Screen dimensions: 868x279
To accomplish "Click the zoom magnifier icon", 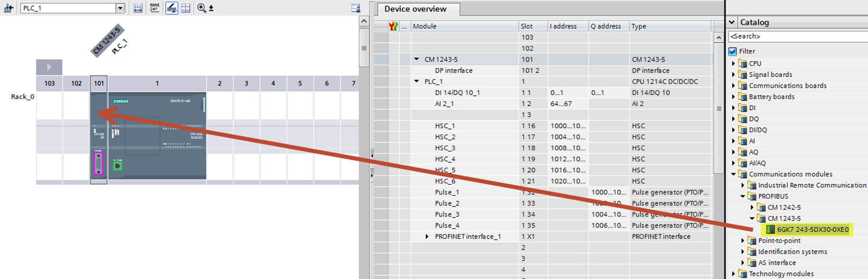I will 201,8.
